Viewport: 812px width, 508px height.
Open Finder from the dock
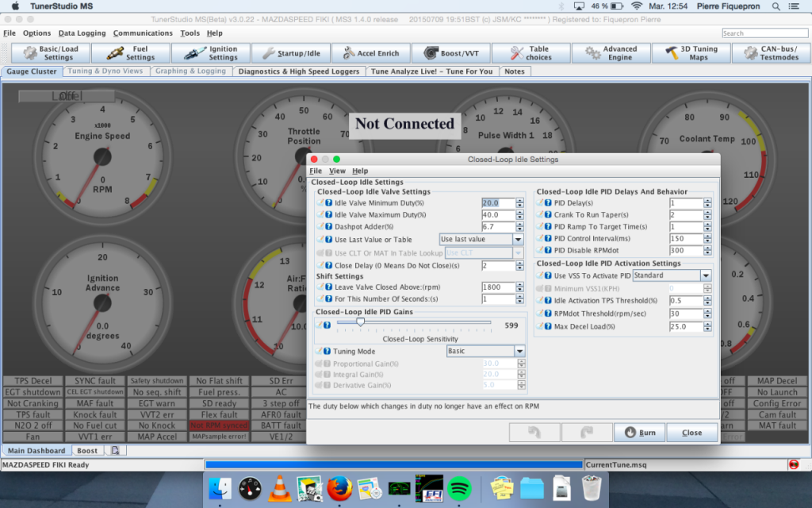tap(220, 488)
